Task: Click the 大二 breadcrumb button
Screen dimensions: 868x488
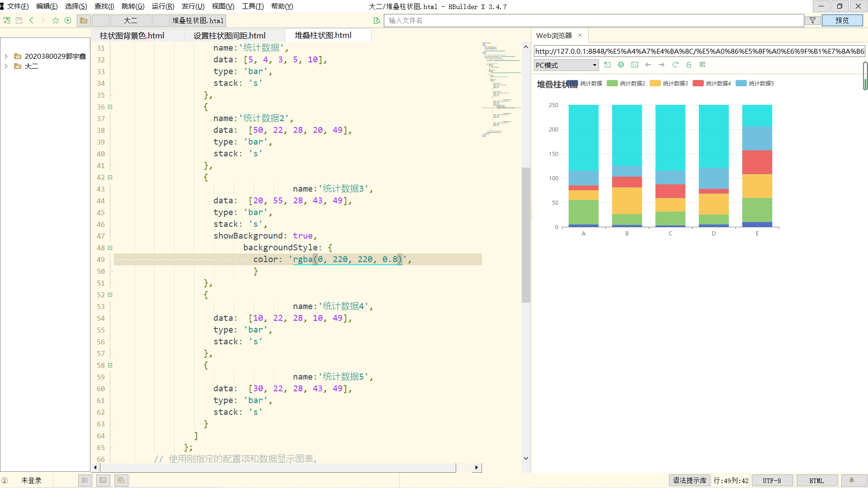Action: pos(131,20)
